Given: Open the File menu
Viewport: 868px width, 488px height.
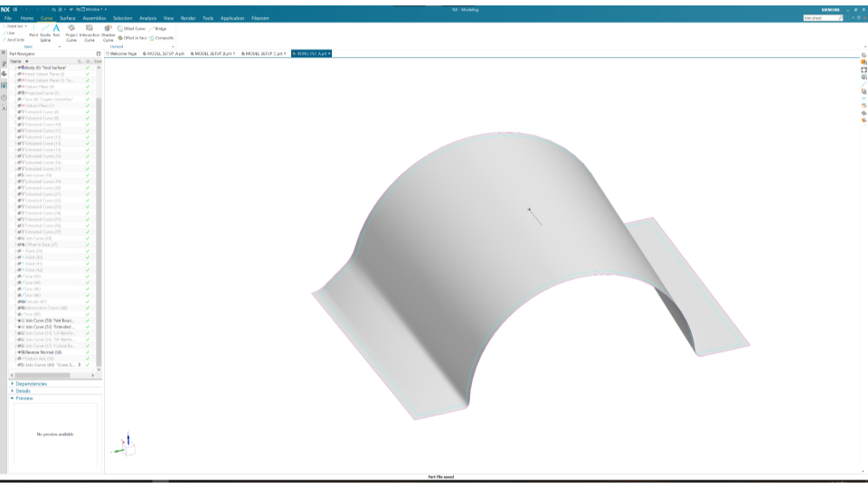Looking at the screenshot, I should click(8, 18).
